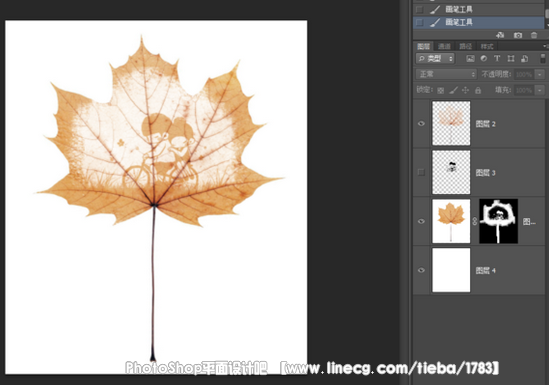Lock all padlock icon
The image size is (549, 385).
click(x=478, y=90)
